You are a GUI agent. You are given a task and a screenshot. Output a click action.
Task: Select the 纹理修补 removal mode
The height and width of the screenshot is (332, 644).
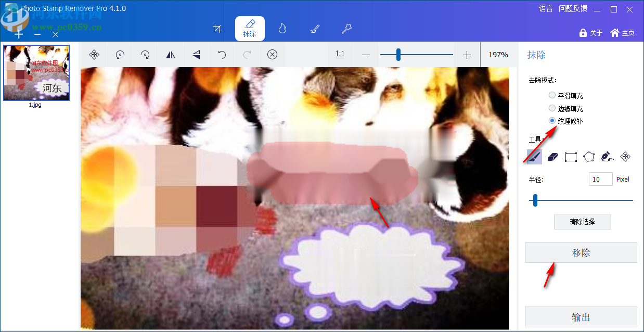click(551, 120)
